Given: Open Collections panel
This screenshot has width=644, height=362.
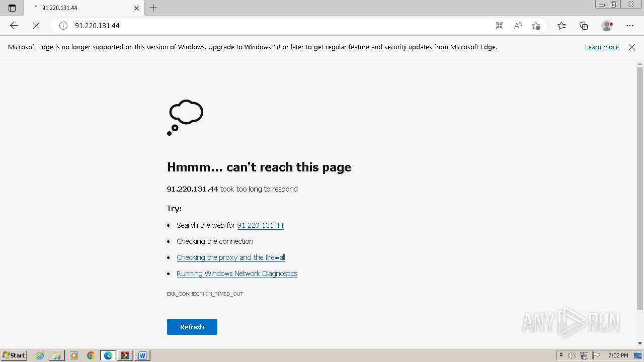Looking at the screenshot, I should 584,26.
